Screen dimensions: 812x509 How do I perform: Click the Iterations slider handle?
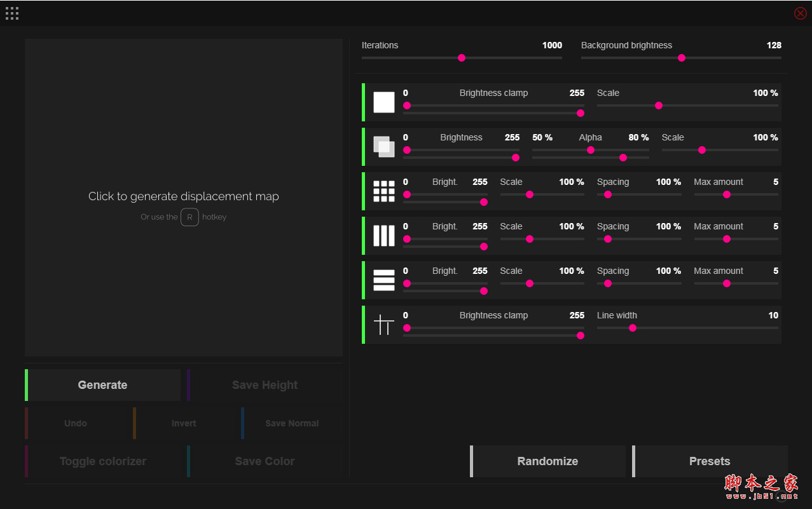462,57
